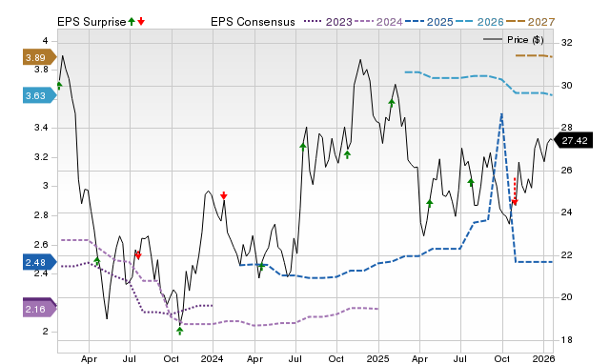Click the black 27.42 current price tag
This screenshot has width=610, height=364.
point(573,140)
